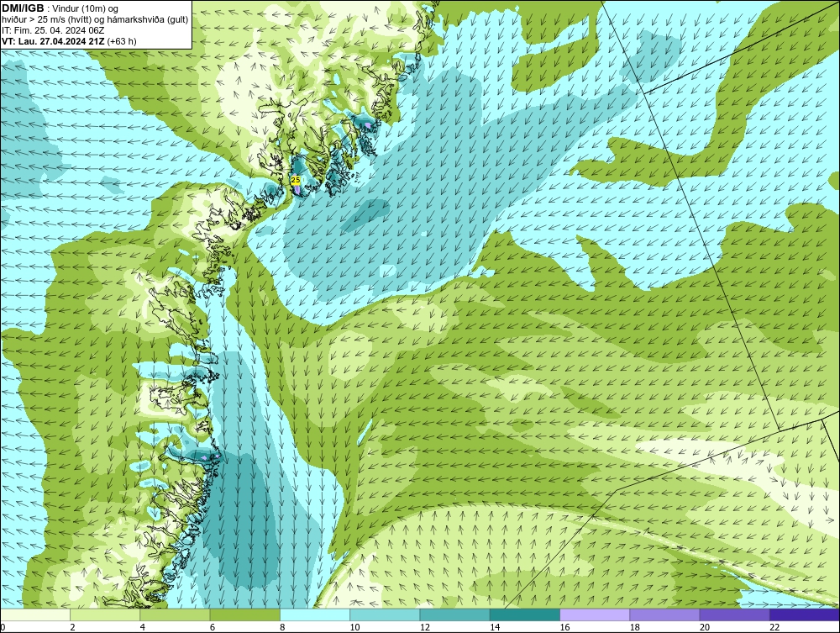Click the '12' legend scale label
Screen dimensions: 840x633
pyautogui.click(x=425, y=628)
